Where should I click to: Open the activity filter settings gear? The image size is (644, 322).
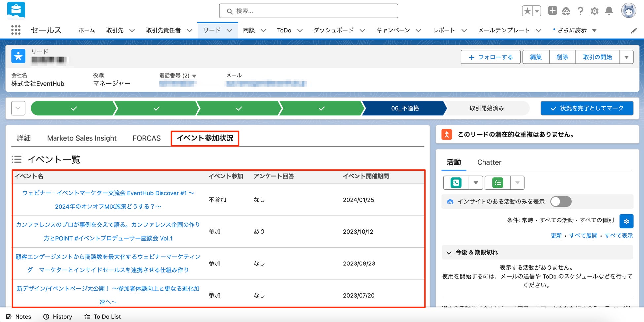tap(626, 221)
